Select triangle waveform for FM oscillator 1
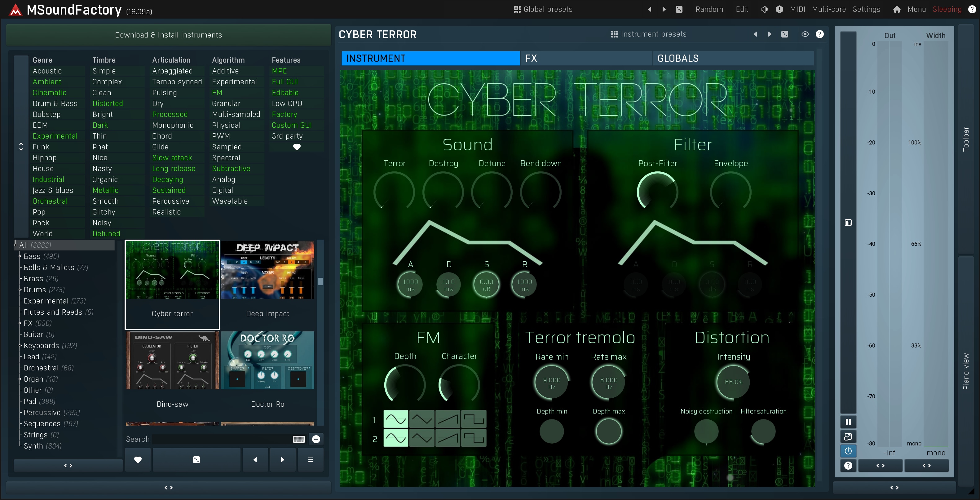Image resolution: width=980 pixels, height=500 pixels. pos(422,419)
